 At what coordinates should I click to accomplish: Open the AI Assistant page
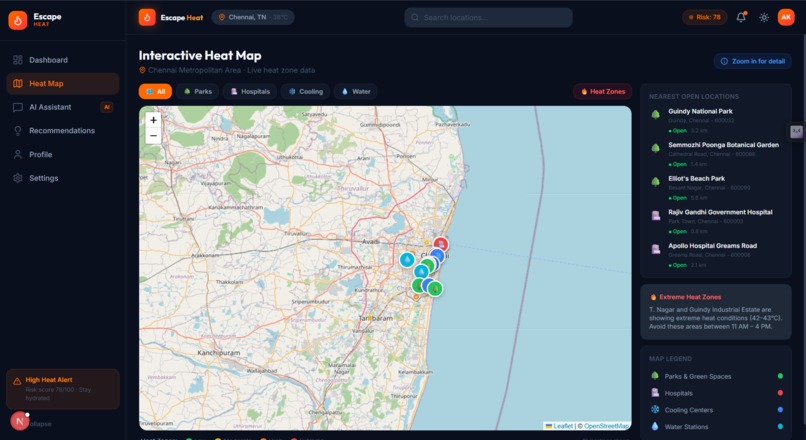pos(63,107)
